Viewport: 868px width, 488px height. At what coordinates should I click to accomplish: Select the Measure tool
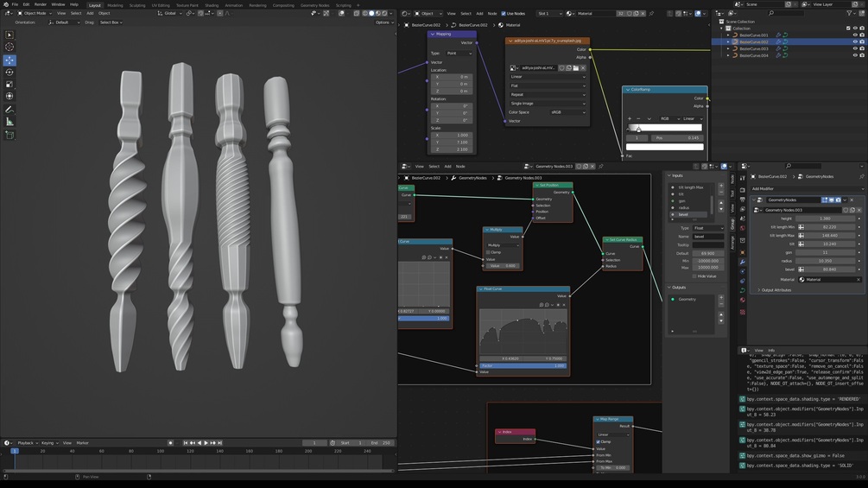click(x=10, y=122)
